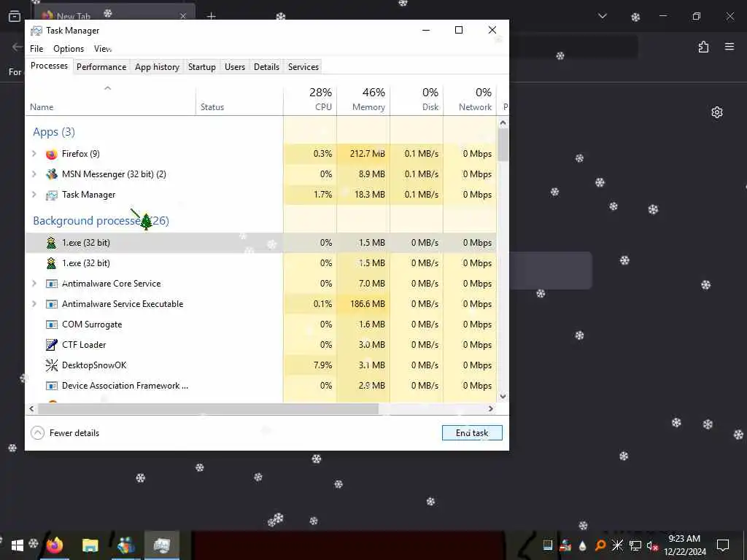Click the Task Manager process row icon
747x560 pixels.
pos(52,195)
